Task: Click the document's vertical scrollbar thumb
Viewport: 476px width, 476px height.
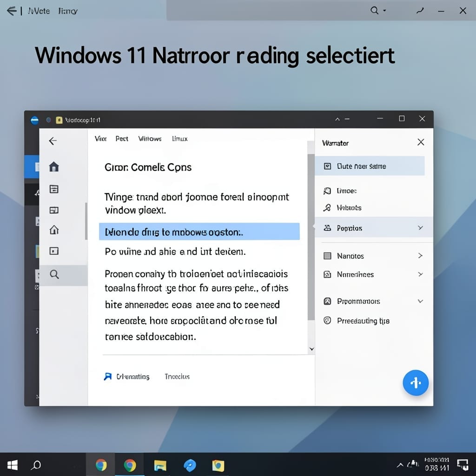Action: click(311, 237)
